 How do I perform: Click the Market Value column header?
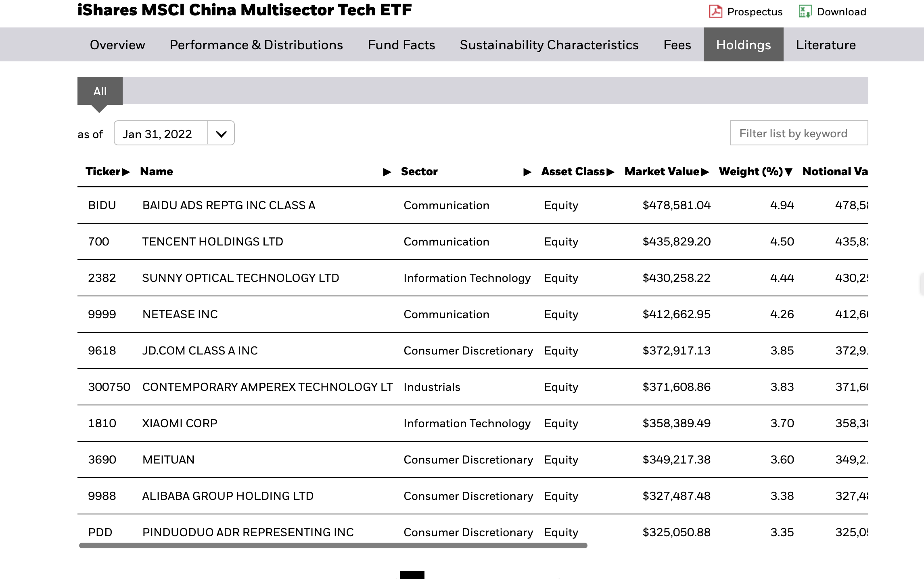662,172
